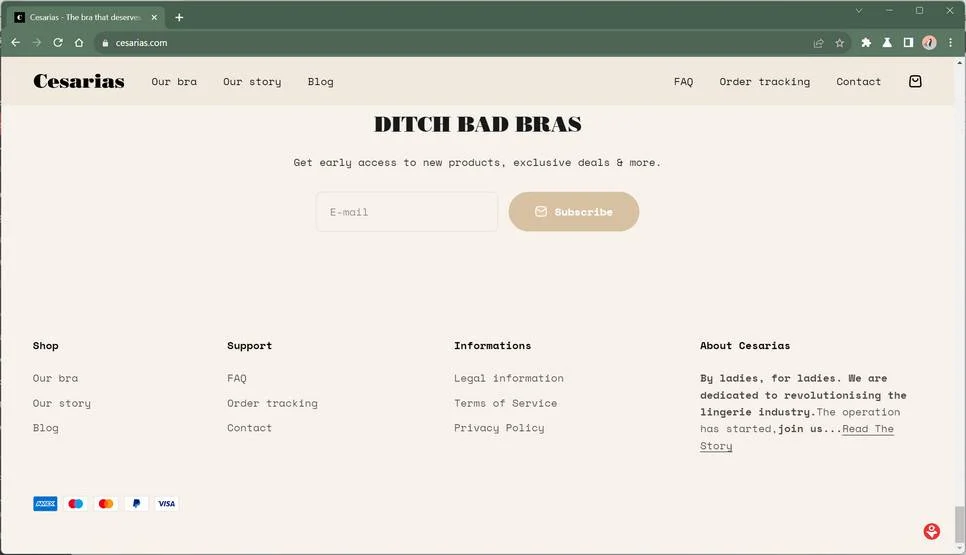Bookmark this page with the star icon

[840, 43]
